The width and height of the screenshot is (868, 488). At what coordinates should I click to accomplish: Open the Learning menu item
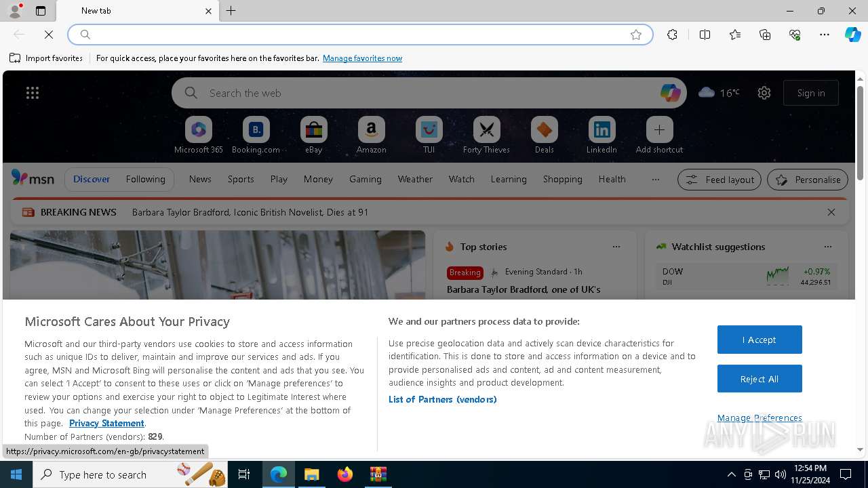[509, 179]
